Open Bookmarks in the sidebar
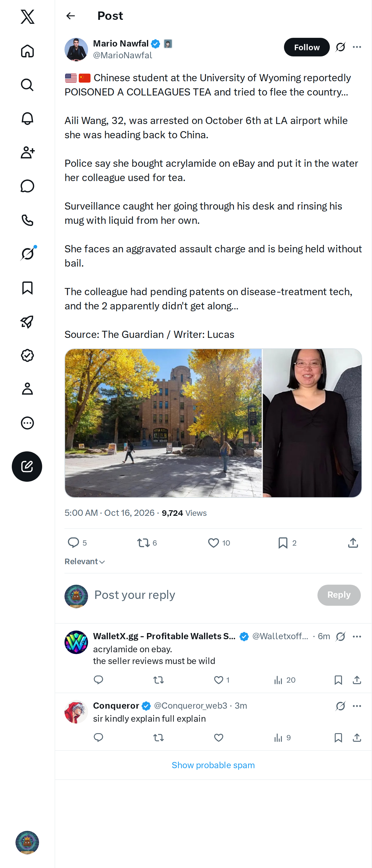This screenshot has width=372, height=868. [27, 288]
